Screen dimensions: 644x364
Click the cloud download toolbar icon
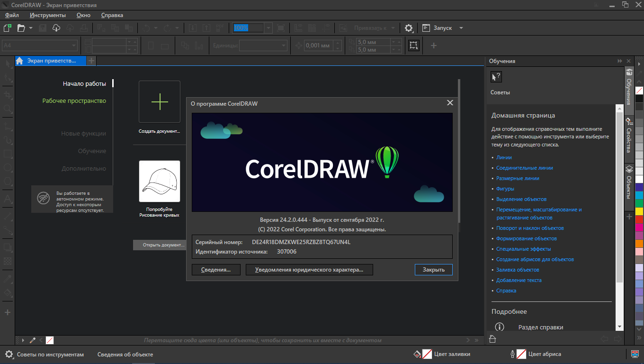(x=56, y=28)
